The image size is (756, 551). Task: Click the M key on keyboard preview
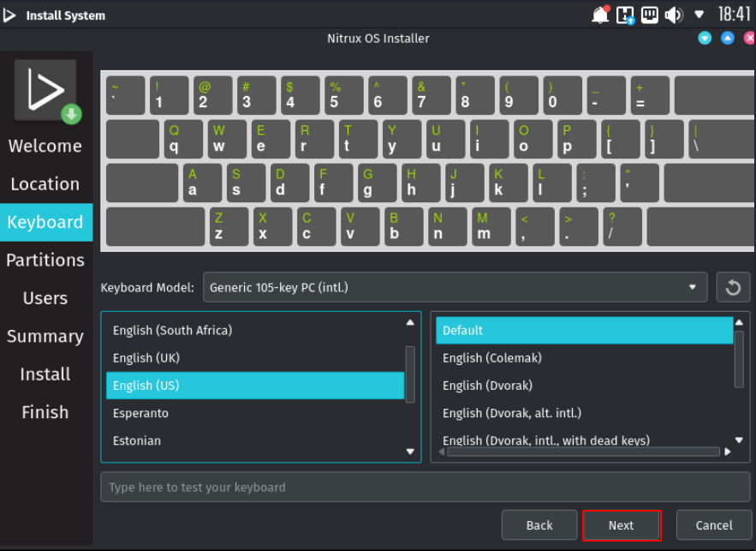[491, 227]
